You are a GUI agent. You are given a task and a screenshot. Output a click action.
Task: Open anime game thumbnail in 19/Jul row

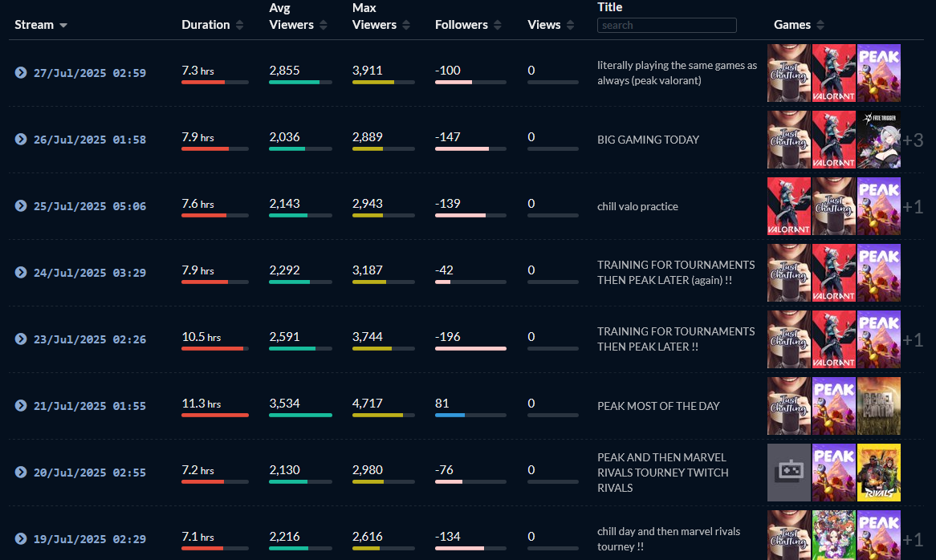834,535
